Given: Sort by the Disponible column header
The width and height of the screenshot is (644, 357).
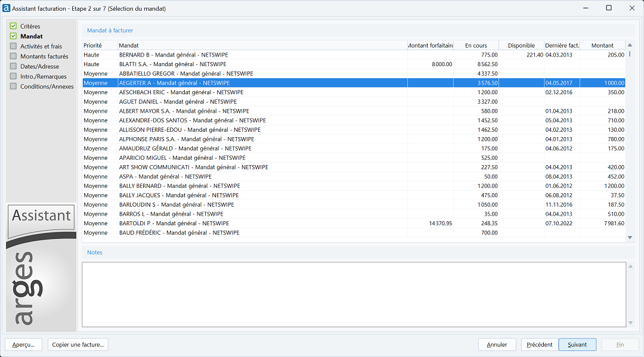Looking at the screenshot, I should pyautogui.click(x=521, y=45).
